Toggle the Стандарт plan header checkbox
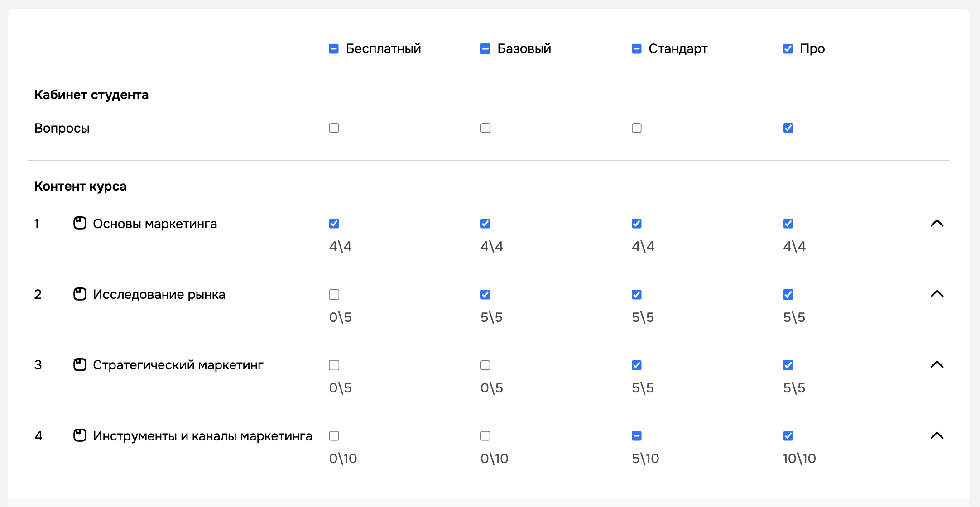 (x=636, y=49)
